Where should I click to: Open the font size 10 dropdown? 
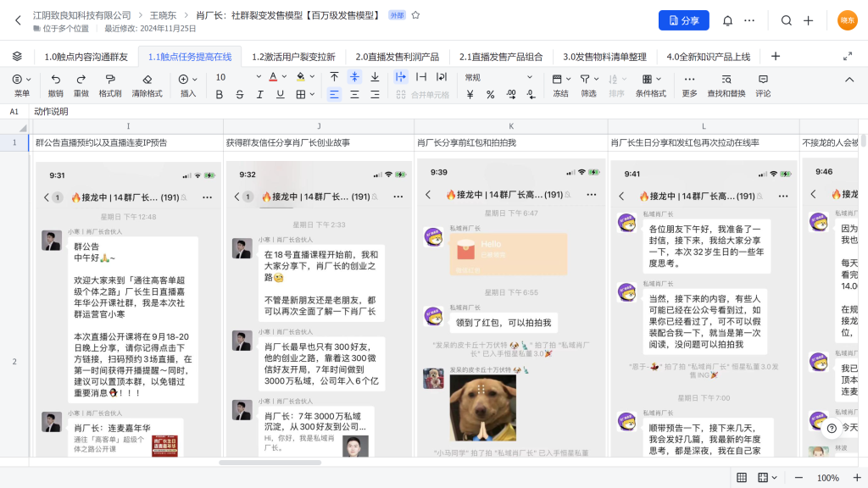(x=238, y=77)
